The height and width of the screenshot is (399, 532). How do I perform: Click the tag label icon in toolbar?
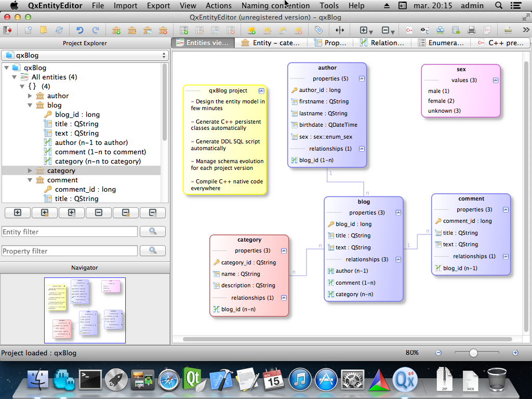pyautogui.click(x=318, y=31)
